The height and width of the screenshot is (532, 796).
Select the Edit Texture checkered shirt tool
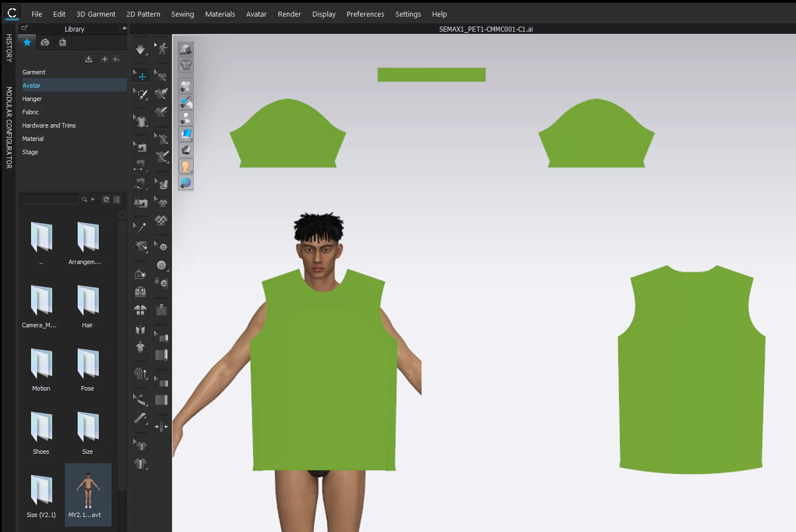pos(161,202)
